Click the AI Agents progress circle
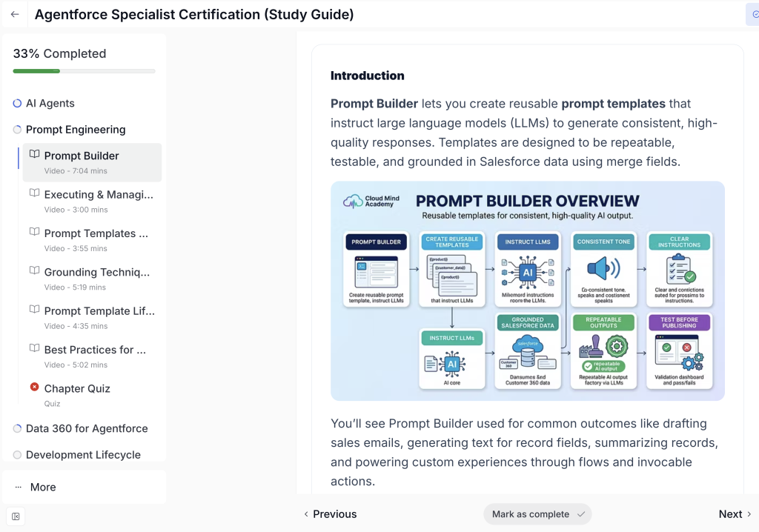759x532 pixels. point(18,103)
